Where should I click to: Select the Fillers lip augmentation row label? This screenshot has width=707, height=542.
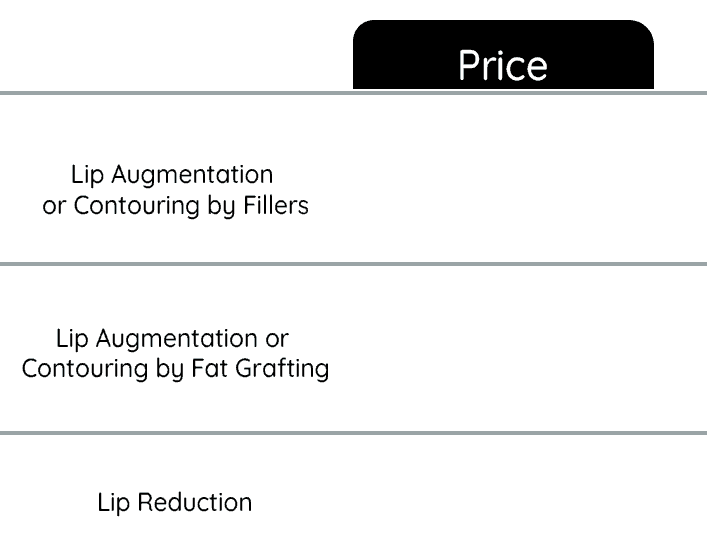tap(175, 190)
